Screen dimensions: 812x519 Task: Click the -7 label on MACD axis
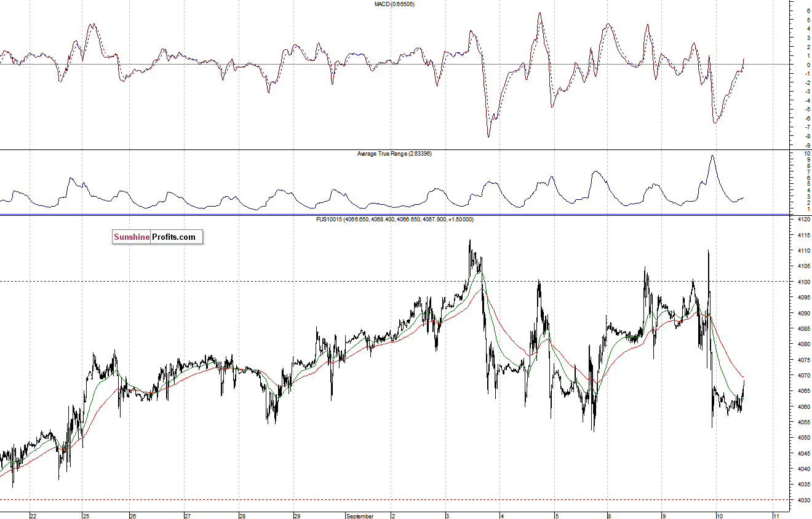[806, 127]
